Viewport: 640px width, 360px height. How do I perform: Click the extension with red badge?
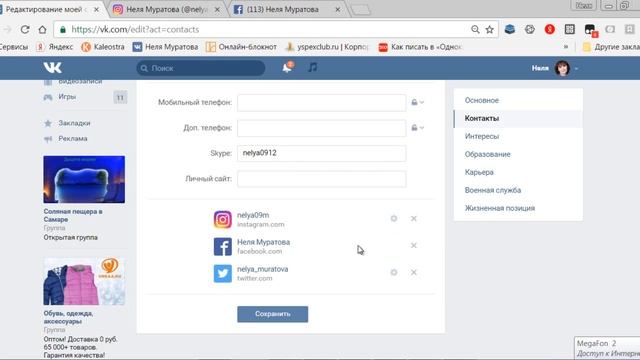click(x=590, y=30)
